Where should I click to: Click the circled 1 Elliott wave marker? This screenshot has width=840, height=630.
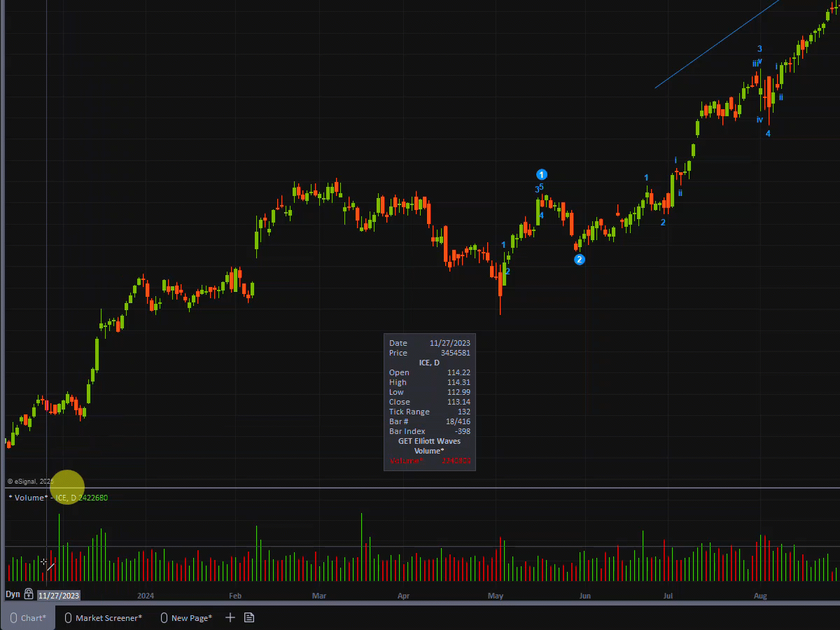point(541,174)
